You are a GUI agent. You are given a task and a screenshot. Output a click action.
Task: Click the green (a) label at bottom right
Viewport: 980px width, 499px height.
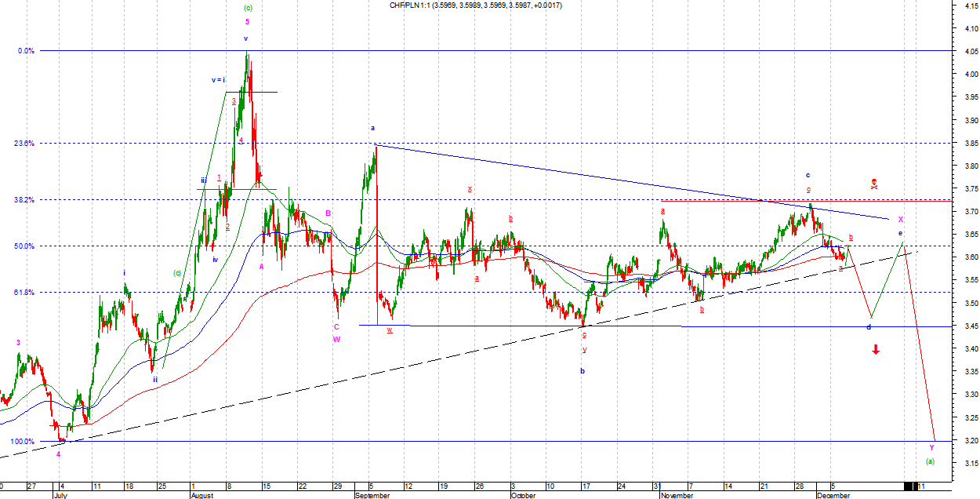pyautogui.click(x=931, y=461)
